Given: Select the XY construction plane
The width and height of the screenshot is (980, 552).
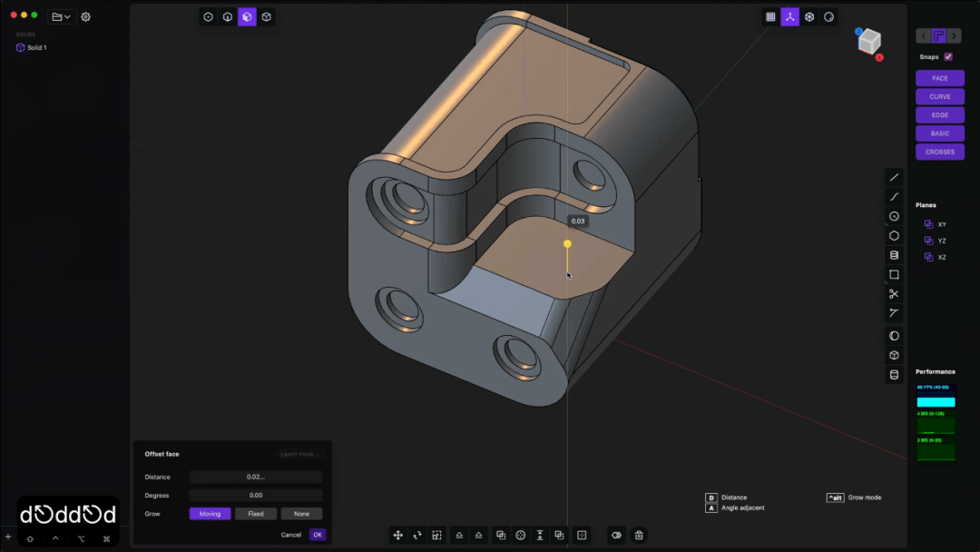Looking at the screenshot, I should (x=941, y=224).
